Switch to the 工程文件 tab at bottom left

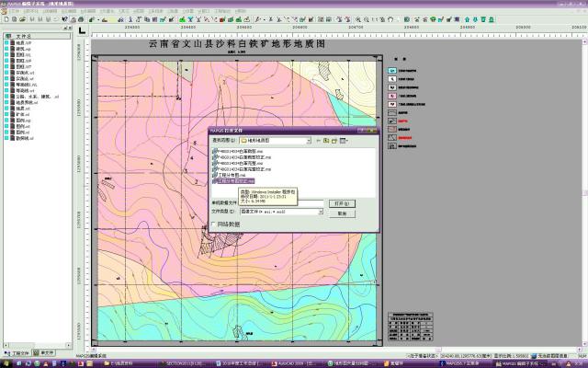[18, 352]
